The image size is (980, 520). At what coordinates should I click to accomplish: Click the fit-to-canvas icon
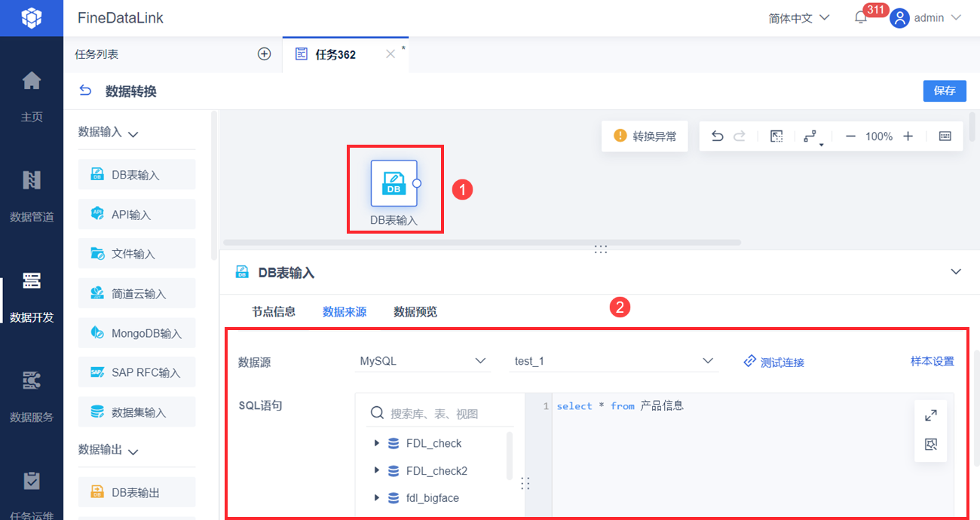(x=776, y=136)
